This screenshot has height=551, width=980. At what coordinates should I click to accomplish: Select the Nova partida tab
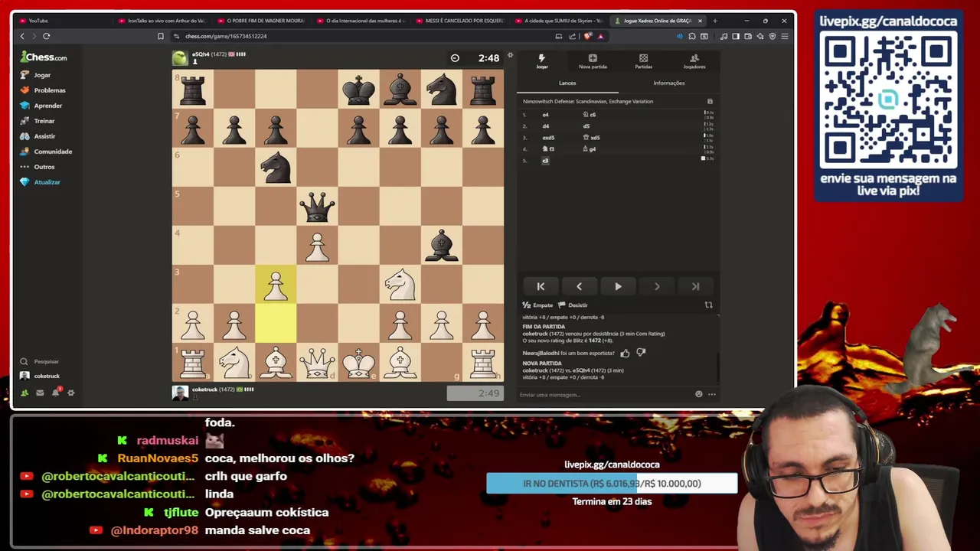593,61
